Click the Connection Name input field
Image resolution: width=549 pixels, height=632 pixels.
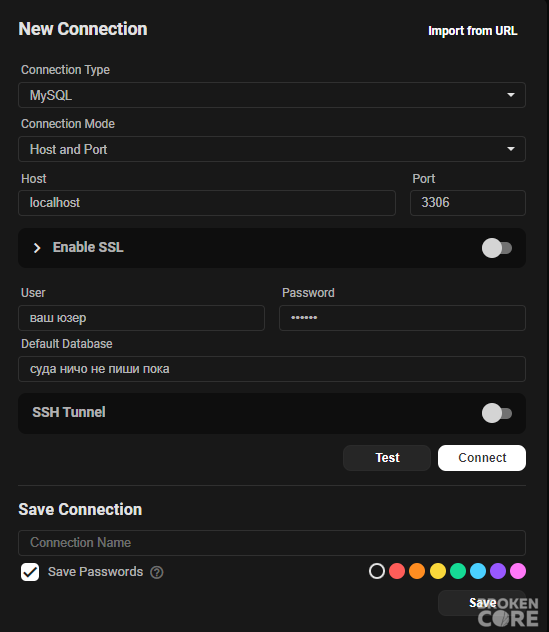(272, 543)
